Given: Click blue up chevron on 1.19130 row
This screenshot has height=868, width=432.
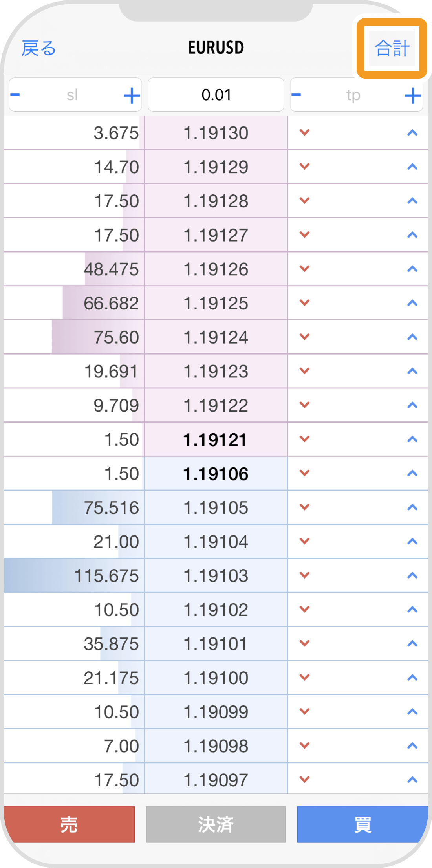Looking at the screenshot, I should [x=412, y=133].
